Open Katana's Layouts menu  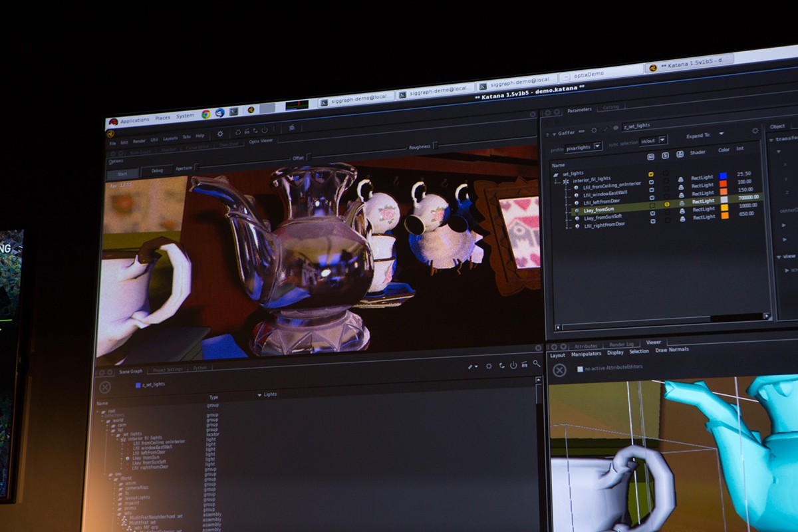(x=170, y=138)
